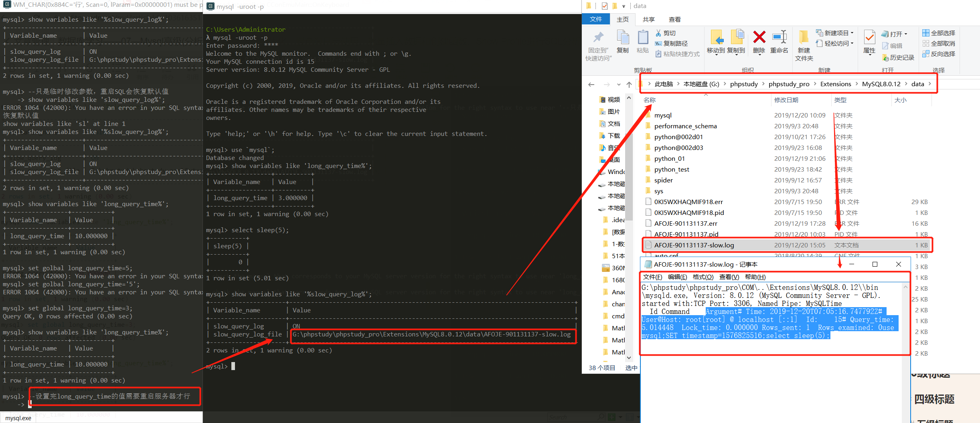Maximize the Notepad slow.log window

click(875, 264)
